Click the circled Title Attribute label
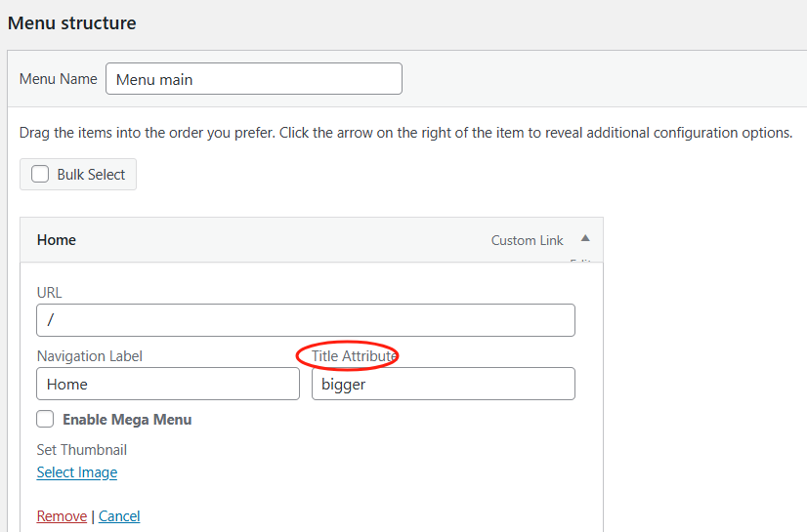The image size is (807, 532). [x=354, y=356]
